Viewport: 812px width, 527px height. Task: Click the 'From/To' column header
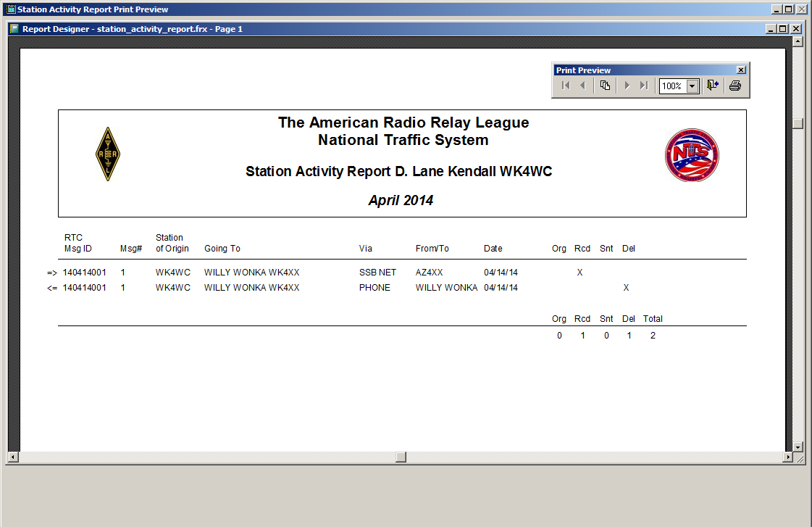[432, 249]
